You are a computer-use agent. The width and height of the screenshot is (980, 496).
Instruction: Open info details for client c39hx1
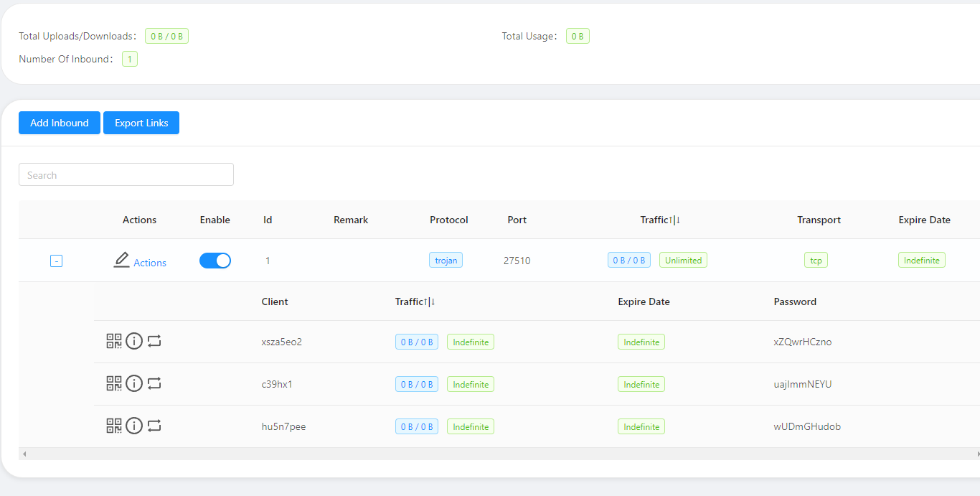tap(134, 383)
